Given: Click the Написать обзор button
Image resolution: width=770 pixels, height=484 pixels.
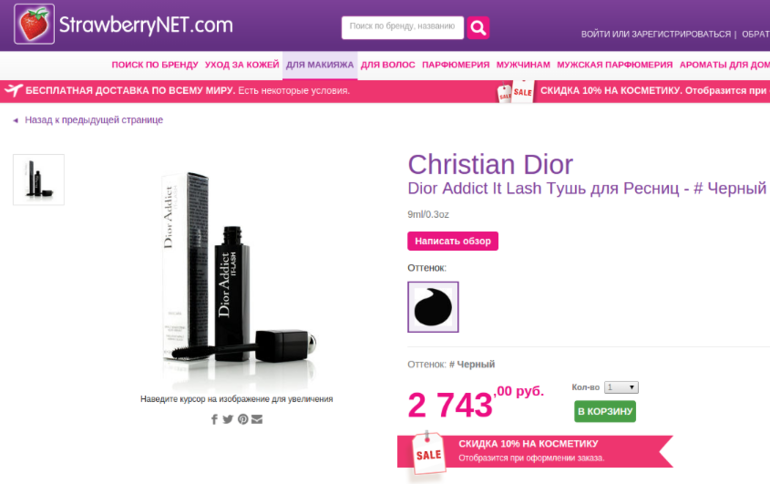Looking at the screenshot, I should (453, 241).
